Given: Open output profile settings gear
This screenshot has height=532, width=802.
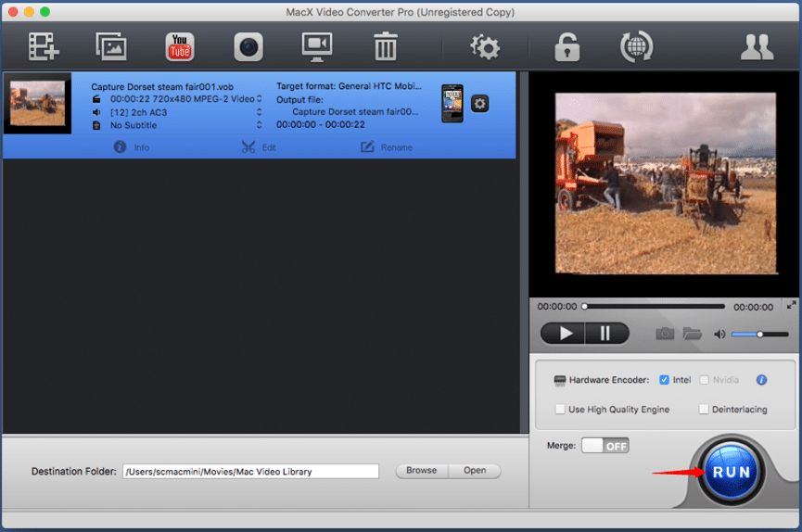Looking at the screenshot, I should point(479,104).
